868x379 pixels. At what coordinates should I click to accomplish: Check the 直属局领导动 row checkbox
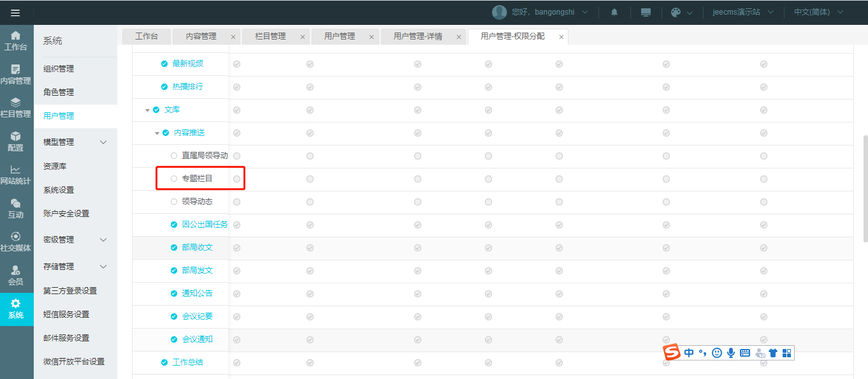click(174, 156)
